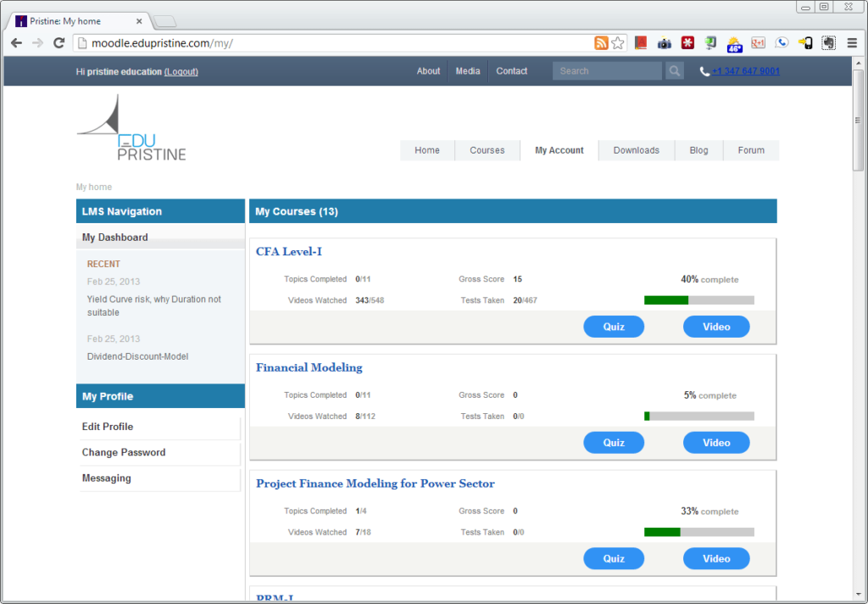Click the search magnifier in the top bar

point(674,70)
